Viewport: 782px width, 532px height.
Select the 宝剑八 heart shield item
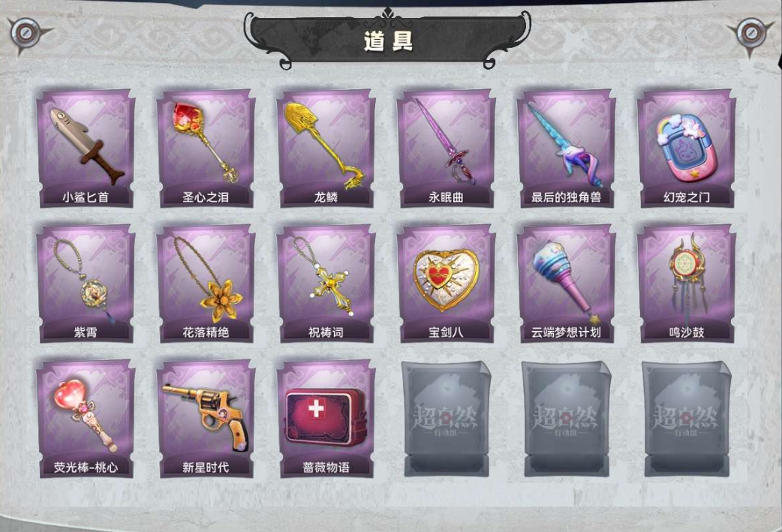[446, 283]
